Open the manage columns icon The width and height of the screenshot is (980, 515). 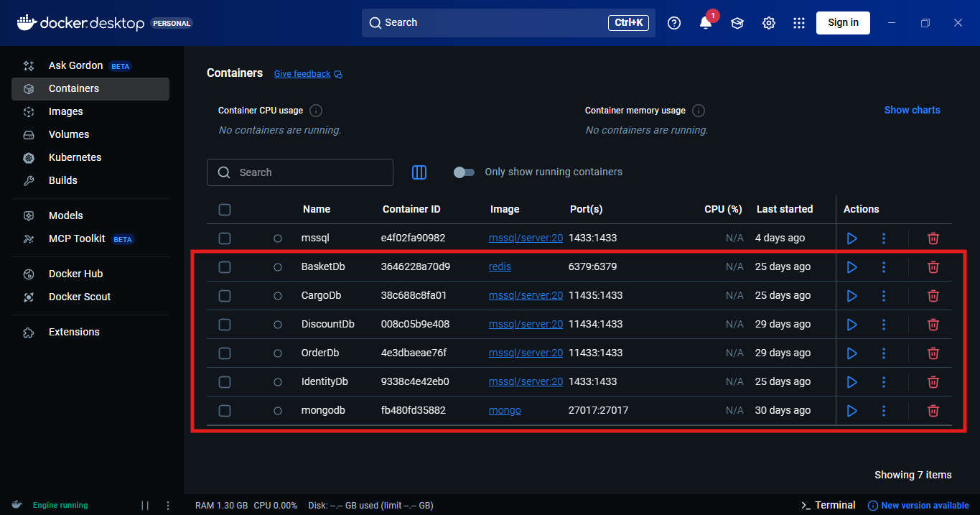[419, 172]
